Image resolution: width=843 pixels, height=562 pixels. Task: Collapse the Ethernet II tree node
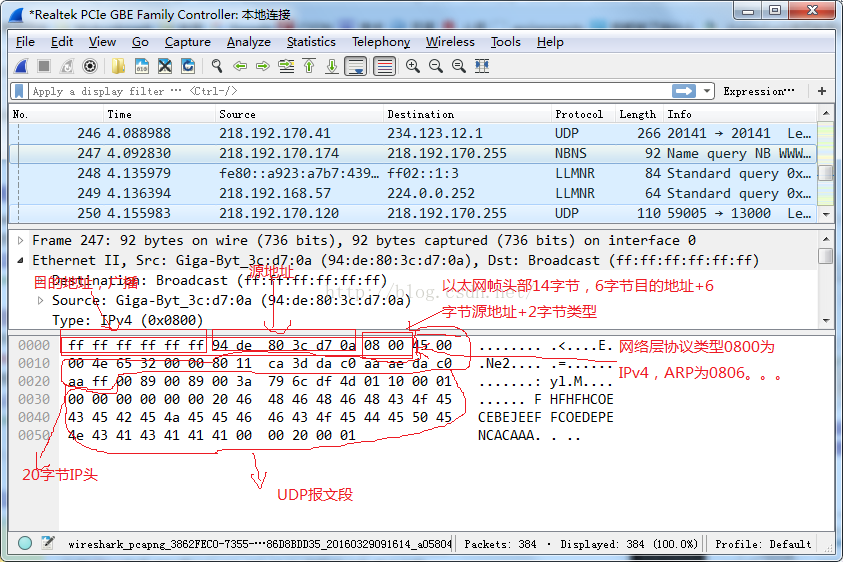(x=20, y=260)
